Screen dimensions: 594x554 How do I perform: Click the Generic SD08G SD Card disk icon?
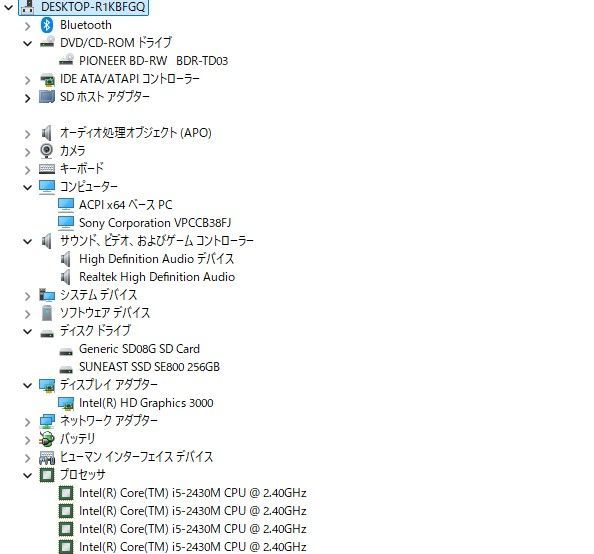(x=66, y=351)
